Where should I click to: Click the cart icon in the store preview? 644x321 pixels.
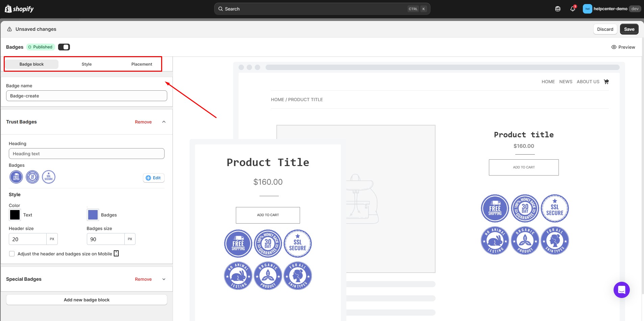coord(606,82)
